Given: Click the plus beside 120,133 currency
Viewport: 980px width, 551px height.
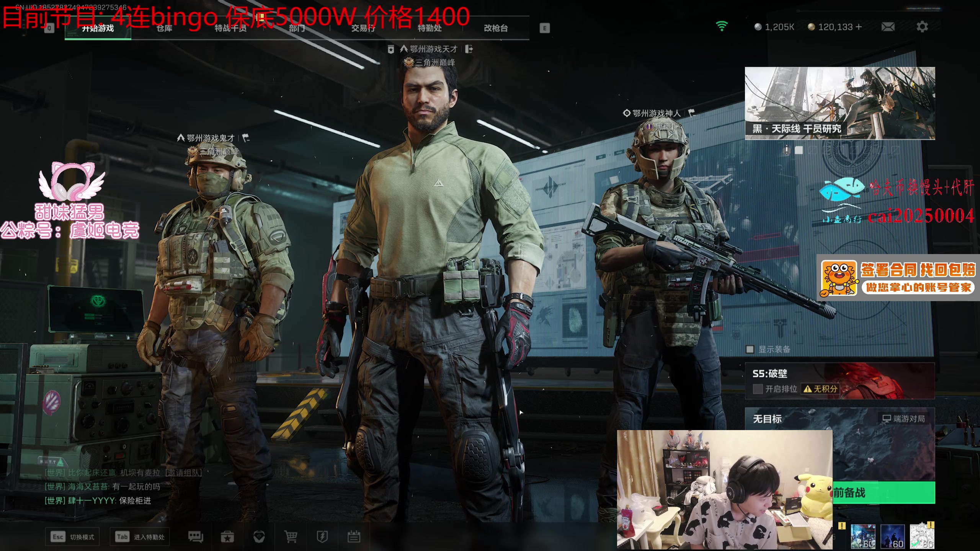Looking at the screenshot, I should pos(859,27).
